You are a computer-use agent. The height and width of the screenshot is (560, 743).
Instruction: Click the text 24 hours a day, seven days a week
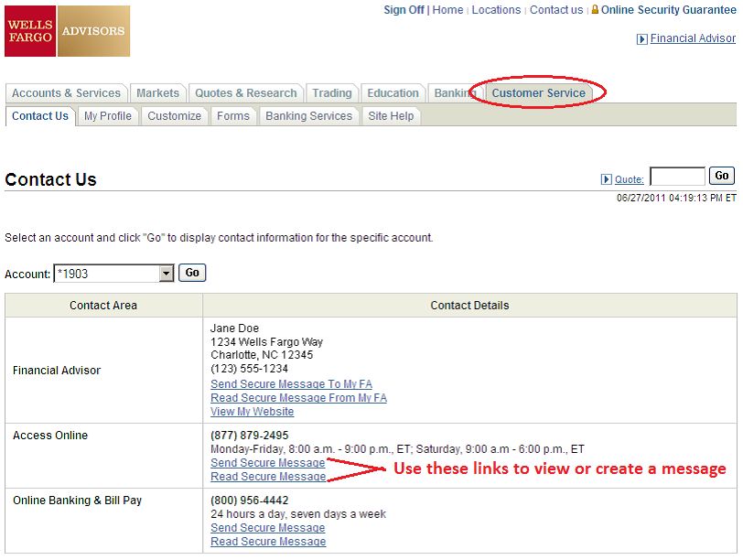point(298,514)
